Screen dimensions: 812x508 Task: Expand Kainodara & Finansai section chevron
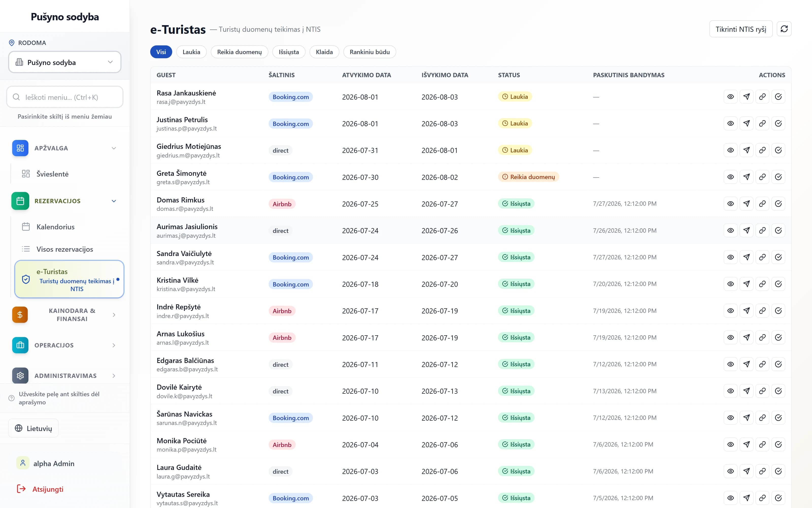pos(114,315)
